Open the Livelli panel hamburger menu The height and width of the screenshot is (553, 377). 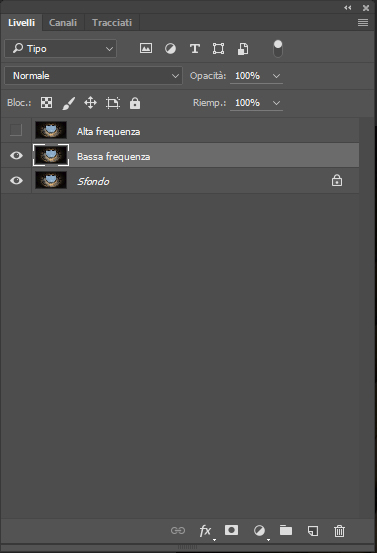click(x=363, y=23)
